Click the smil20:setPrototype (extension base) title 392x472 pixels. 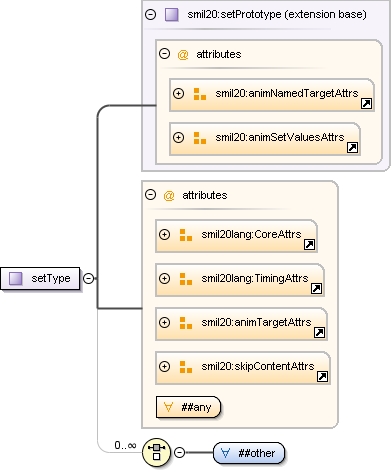(x=277, y=14)
